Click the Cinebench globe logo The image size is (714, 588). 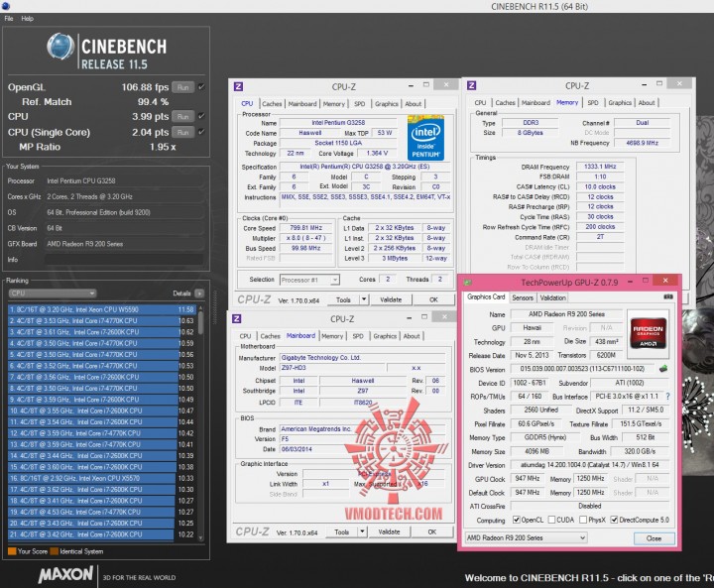(x=60, y=46)
